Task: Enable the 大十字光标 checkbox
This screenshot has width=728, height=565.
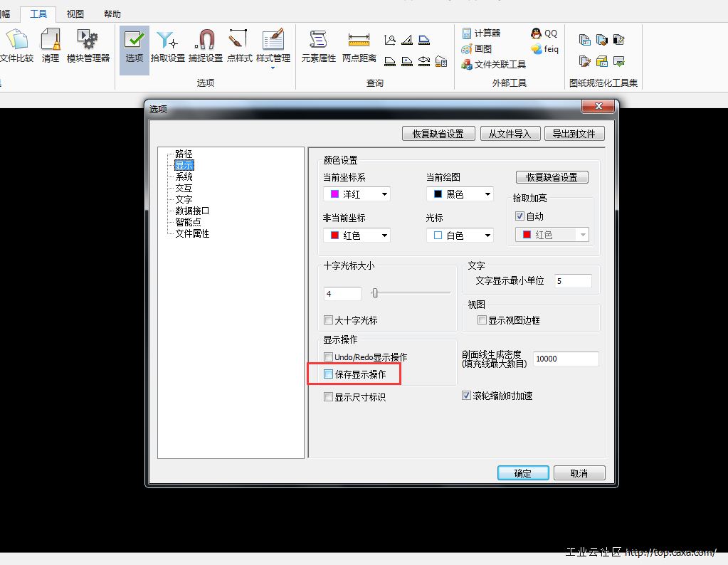Action: pos(328,320)
